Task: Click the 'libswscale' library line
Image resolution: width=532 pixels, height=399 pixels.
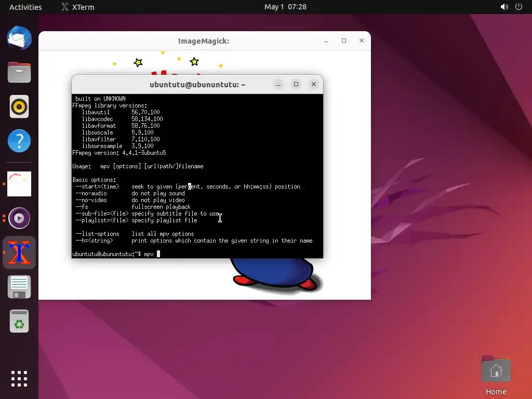Action: tap(117, 132)
